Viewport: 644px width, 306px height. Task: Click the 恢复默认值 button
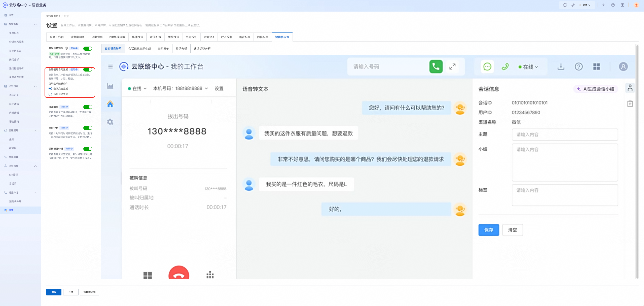[89, 292]
